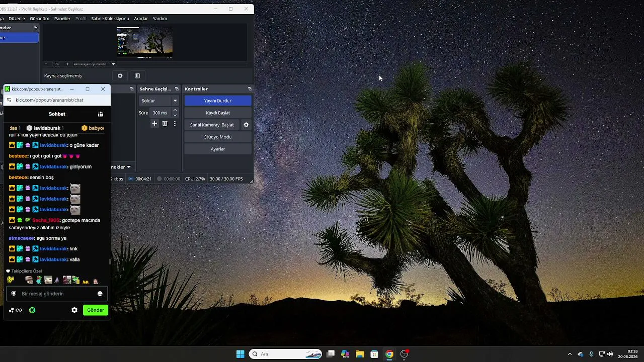644x362 pixels.
Task: Add a scene transition with plus icon
Action: coord(154,124)
